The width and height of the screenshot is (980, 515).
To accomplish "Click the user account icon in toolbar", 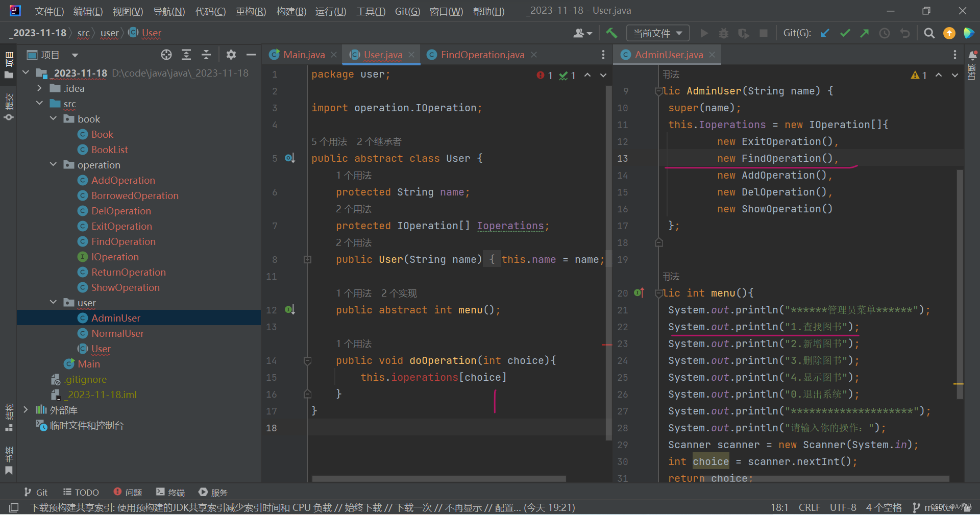I will click(582, 33).
